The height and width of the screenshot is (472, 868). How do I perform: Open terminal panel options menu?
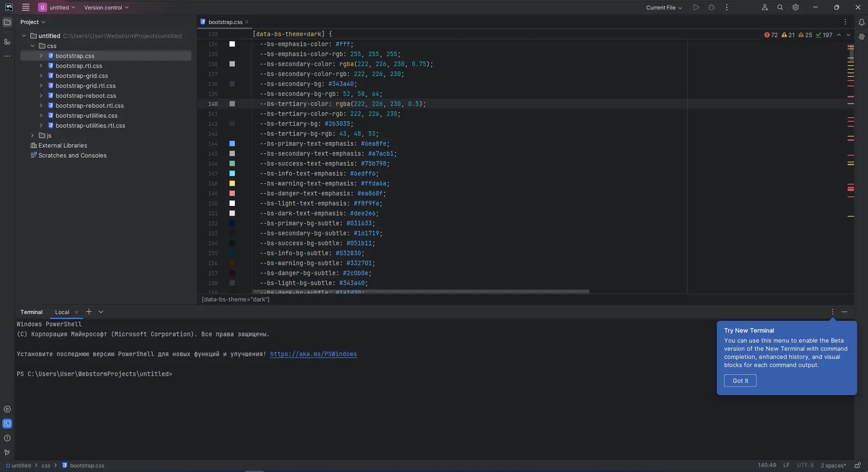click(833, 312)
